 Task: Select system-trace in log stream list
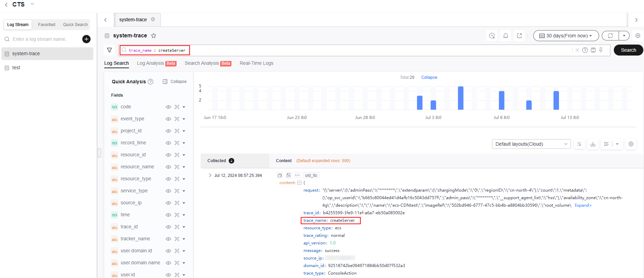47,53
